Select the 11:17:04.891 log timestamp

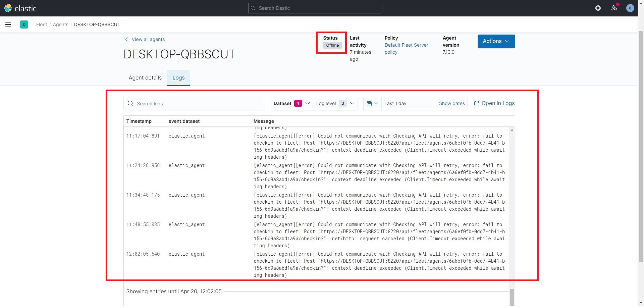click(143, 136)
